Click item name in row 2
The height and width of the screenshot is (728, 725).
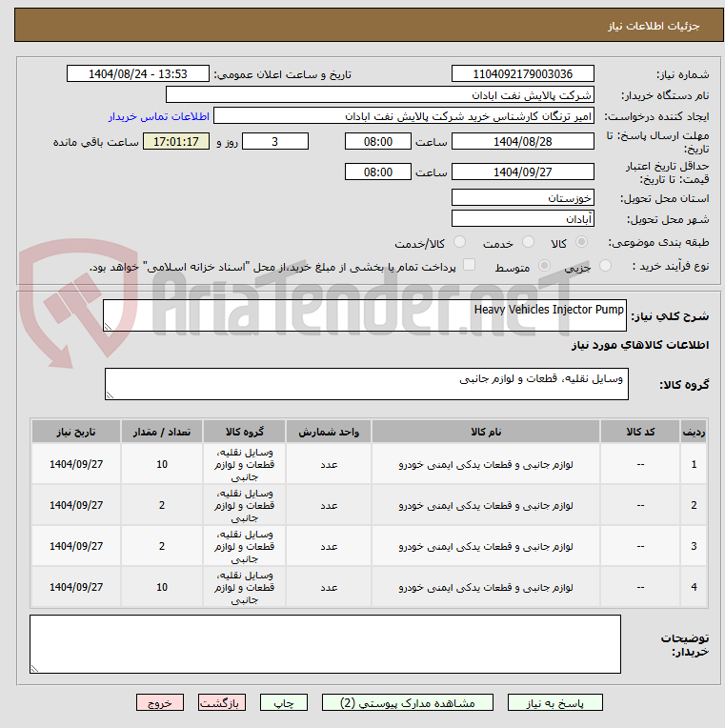(486, 505)
